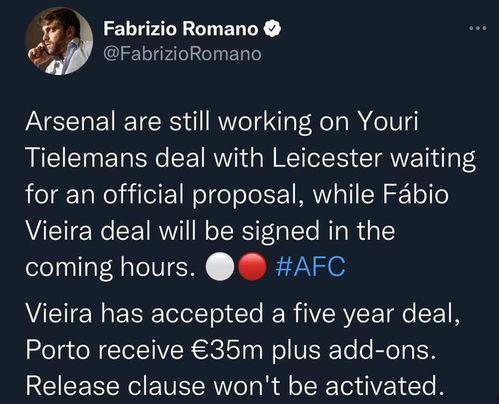Click the words "coming hours" before the emojis

point(110,268)
